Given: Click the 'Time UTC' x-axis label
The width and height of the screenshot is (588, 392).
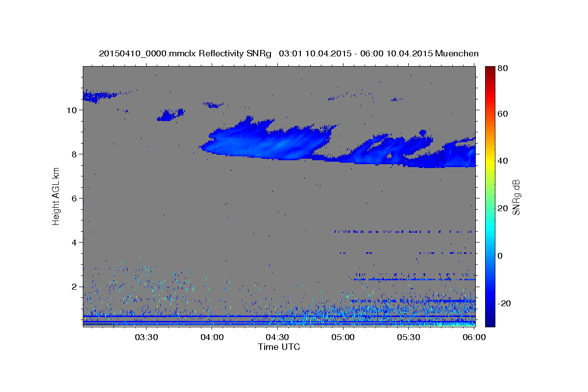Looking at the screenshot, I should click(279, 347).
